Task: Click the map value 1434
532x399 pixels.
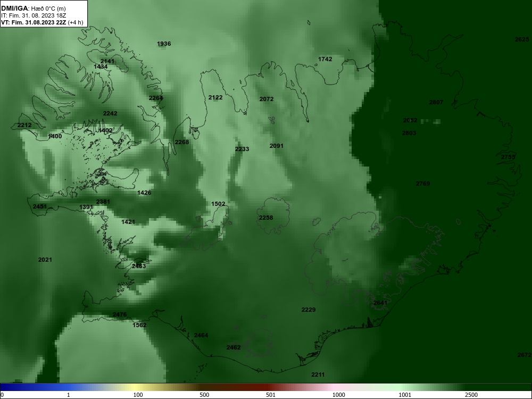Action: tap(101, 67)
